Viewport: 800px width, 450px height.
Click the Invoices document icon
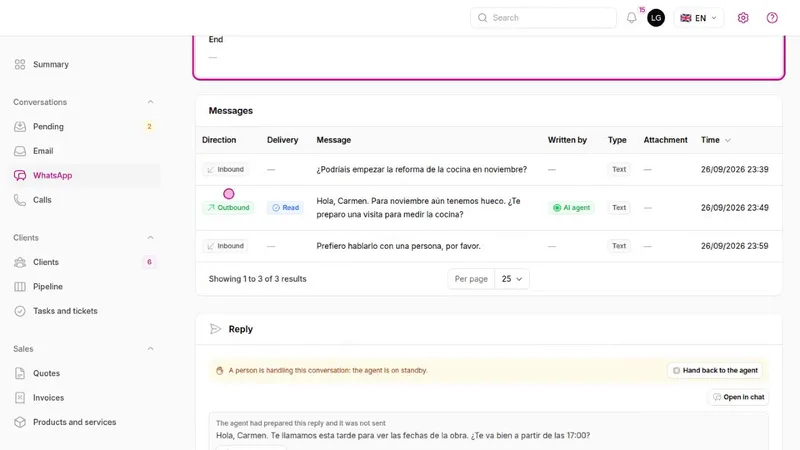[x=20, y=398]
